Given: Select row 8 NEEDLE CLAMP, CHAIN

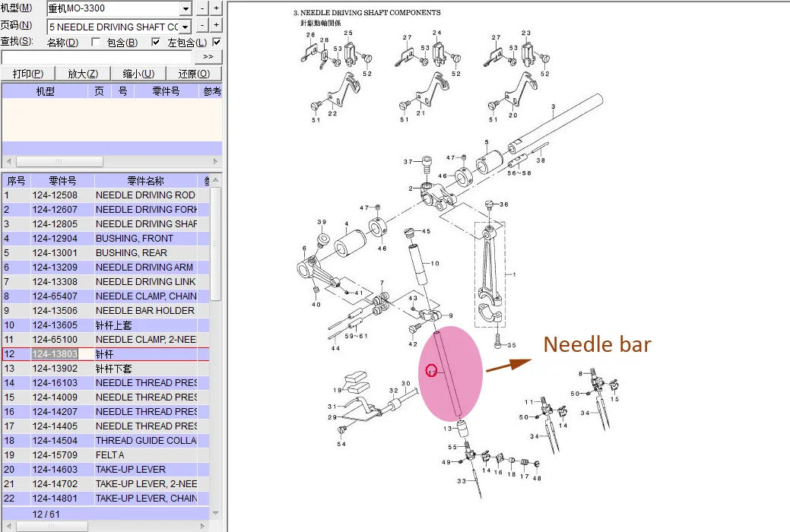Looking at the screenshot, I should 106,296.
